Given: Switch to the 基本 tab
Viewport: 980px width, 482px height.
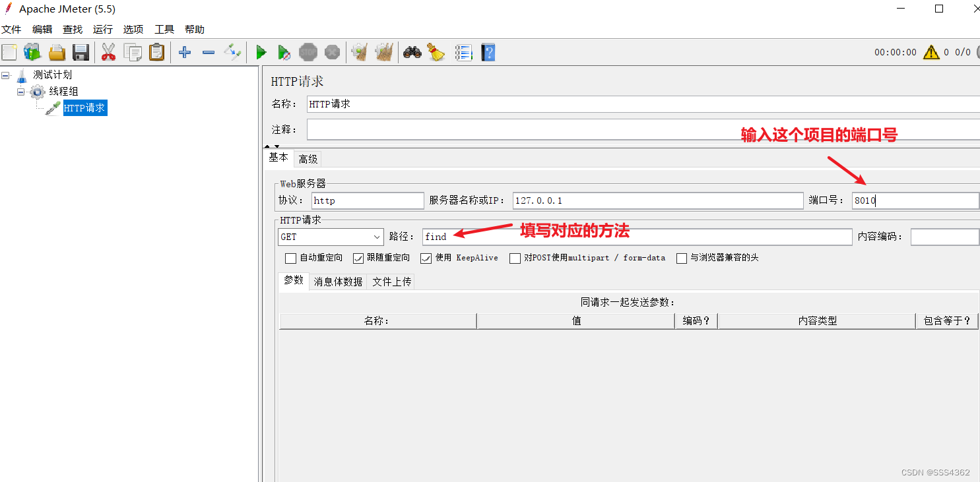Looking at the screenshot, I should (x=278, y=158).
